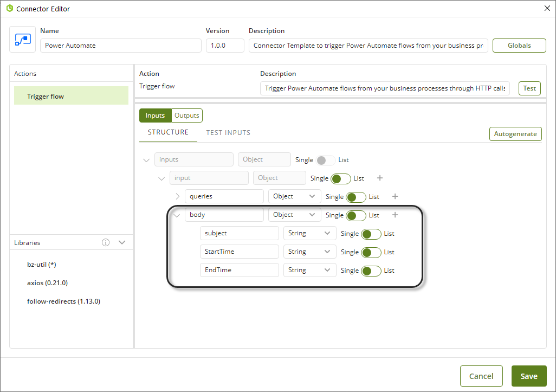This screenshot has width=556, height=392.
Task: Open type dropdown for queries
Action: point(294,196)
